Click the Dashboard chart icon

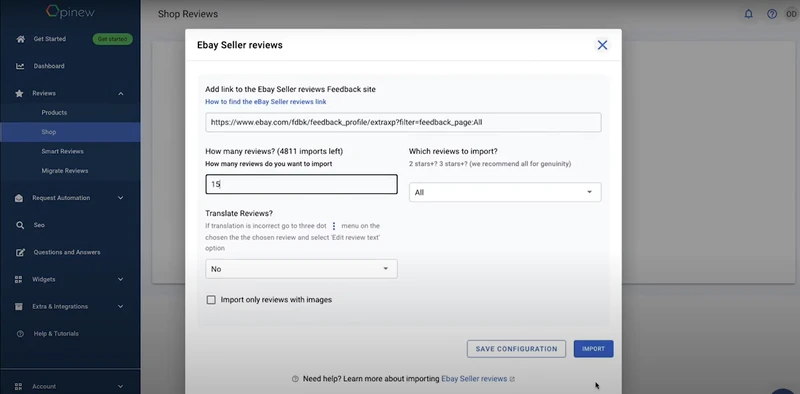20,66
